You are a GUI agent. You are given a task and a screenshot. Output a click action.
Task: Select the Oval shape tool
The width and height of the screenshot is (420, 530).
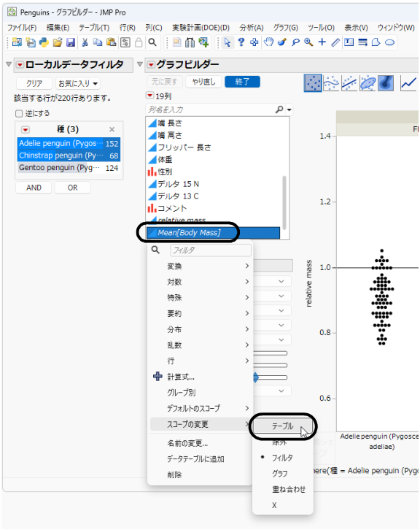tap(389, 42)
